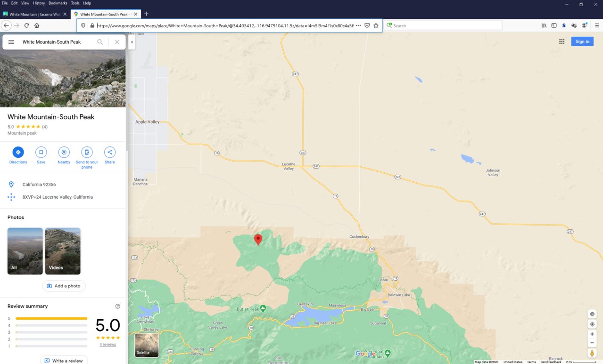Click Add a photo button
Viewport: 603px width, 364px height.
click(x=64, y=286)
